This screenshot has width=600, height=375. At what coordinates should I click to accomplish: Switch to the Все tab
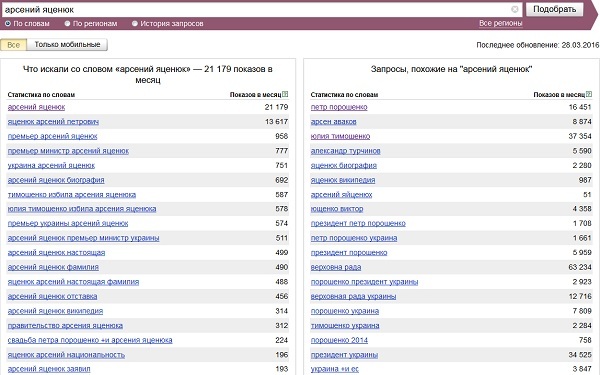pyautogui.click(x=13, y=45)
